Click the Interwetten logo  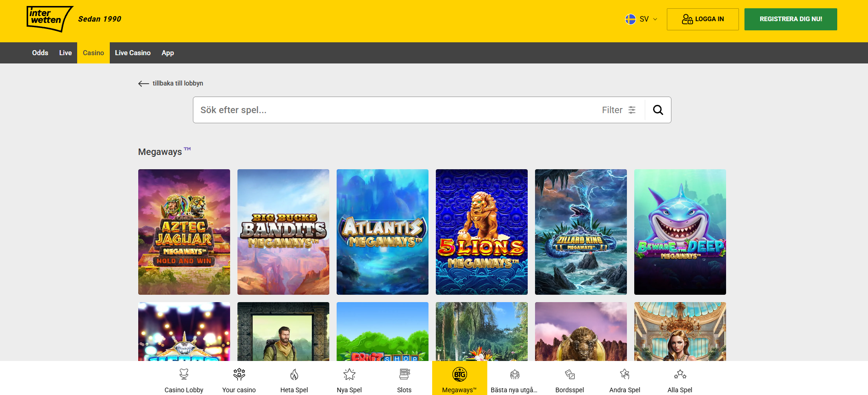pos(50,19)
